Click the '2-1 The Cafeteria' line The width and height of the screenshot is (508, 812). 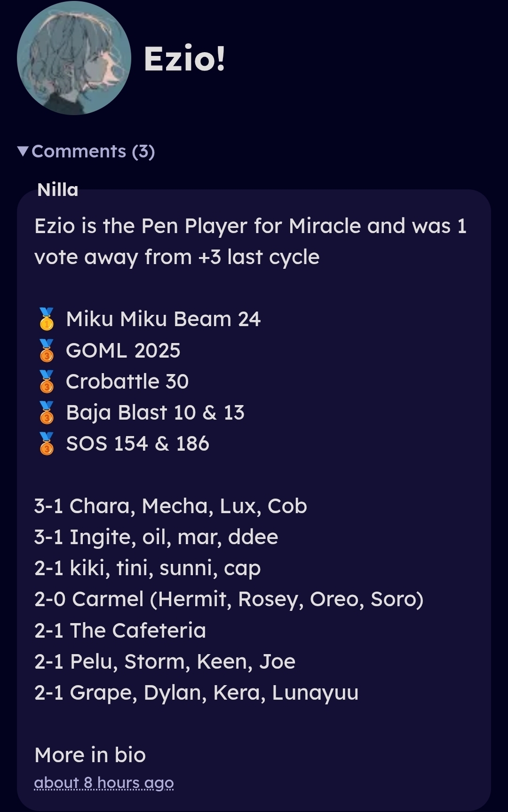[x=120, y=631]
